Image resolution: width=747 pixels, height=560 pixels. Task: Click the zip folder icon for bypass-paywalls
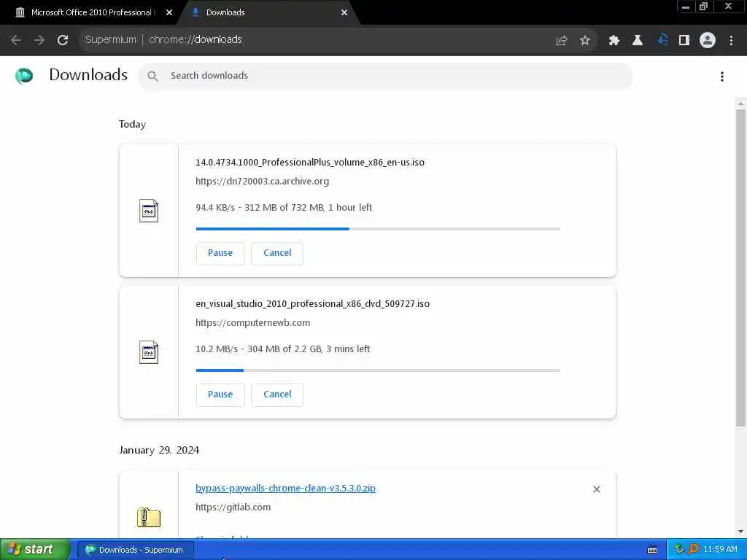pyautogui.click(x=149, y=518)
